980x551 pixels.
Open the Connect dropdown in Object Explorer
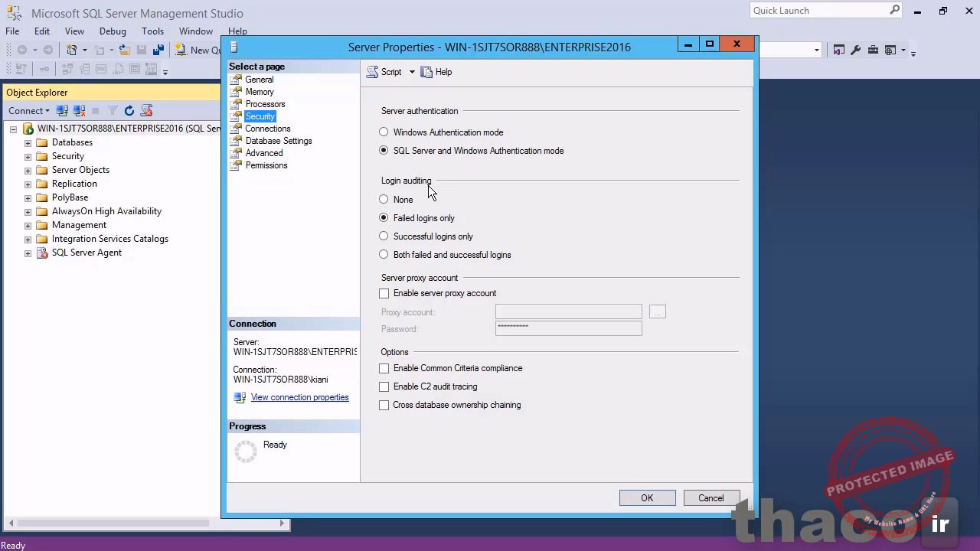(x=29, y=110)
